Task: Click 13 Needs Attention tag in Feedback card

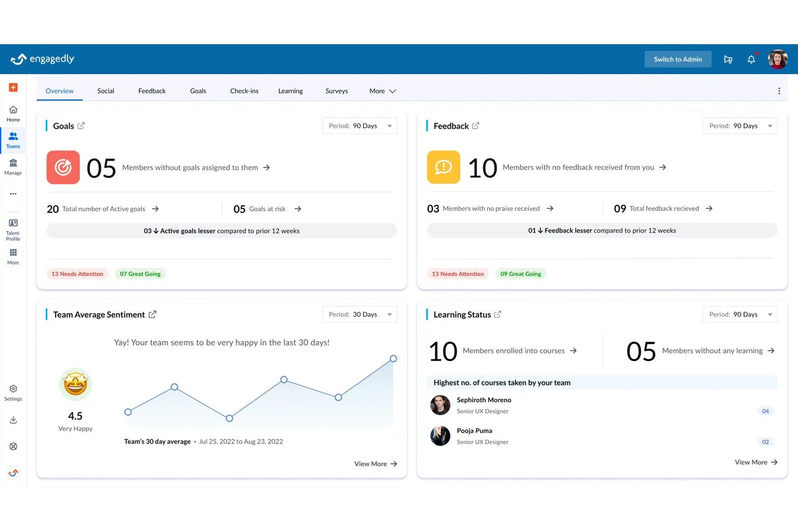Action: coord(458,274)
